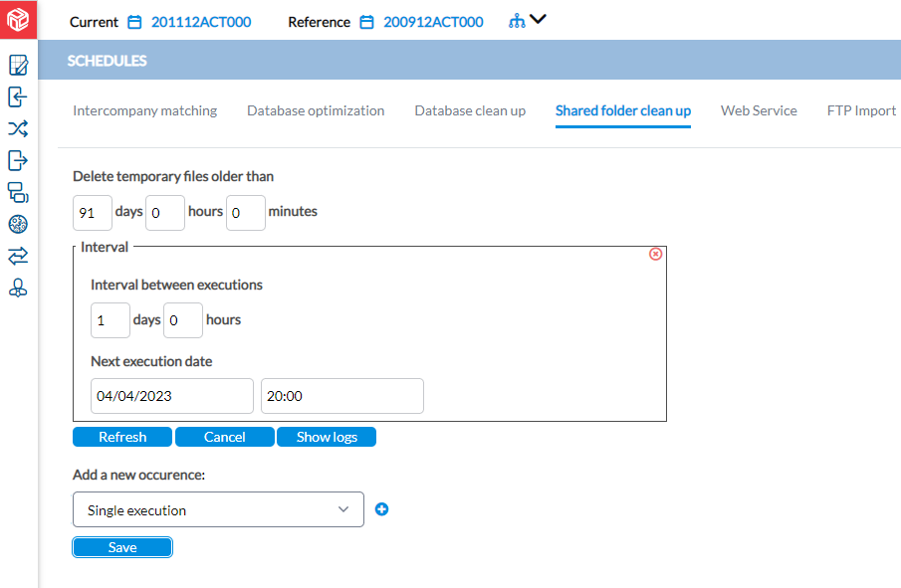Screen dimensions: 901x588
Task: Open the edit grid sidebar icon
Action: [18, 65]
